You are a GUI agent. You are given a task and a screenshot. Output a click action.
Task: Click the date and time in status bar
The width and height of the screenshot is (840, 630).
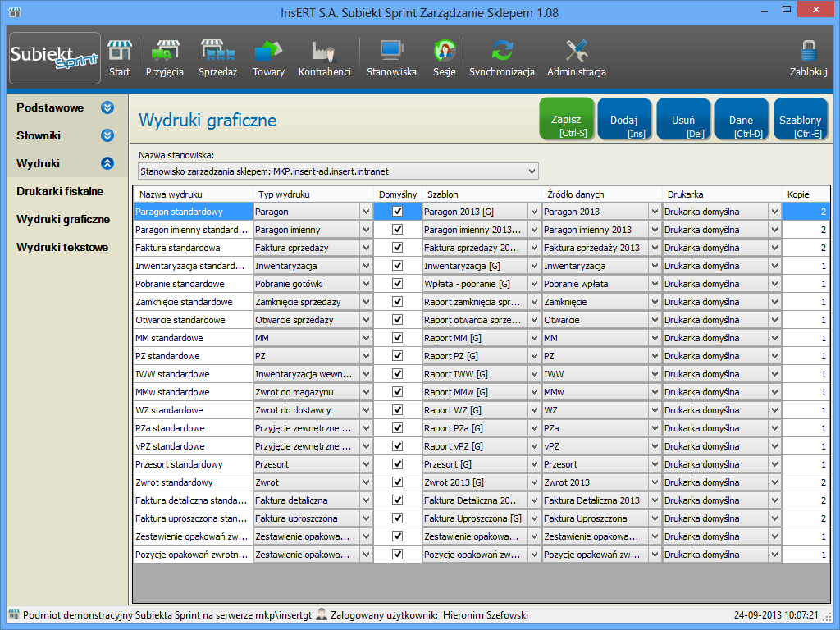(x=776, y=614)
